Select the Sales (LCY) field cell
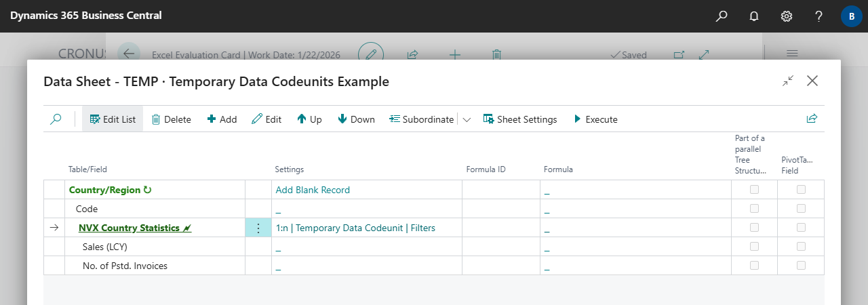The width and height of the screenshot is (868, 305). click(155, 247)
